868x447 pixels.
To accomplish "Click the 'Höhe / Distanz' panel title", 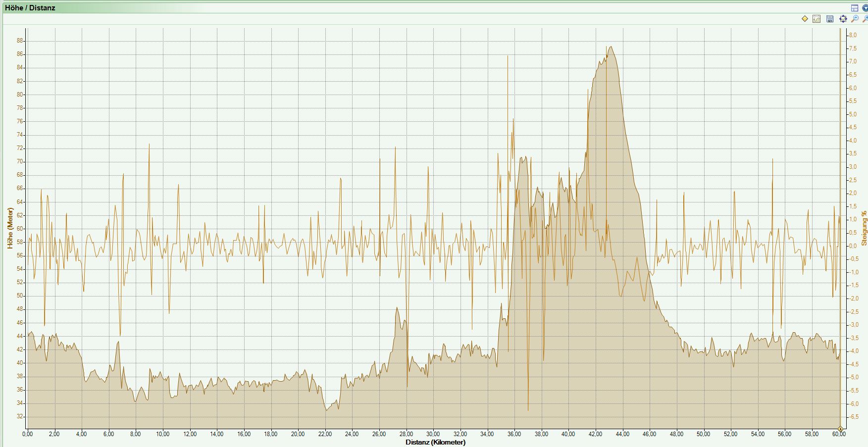I will tap(30, 8).
